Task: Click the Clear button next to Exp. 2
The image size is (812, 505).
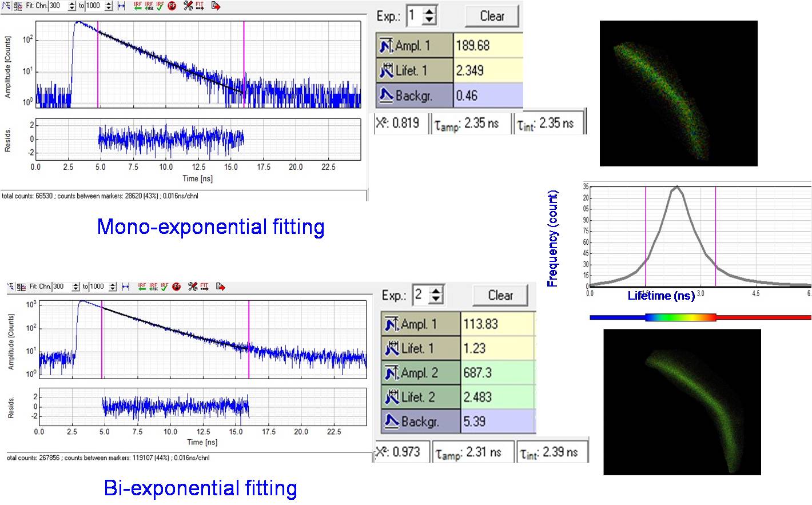Action: [x=500, y=295]
